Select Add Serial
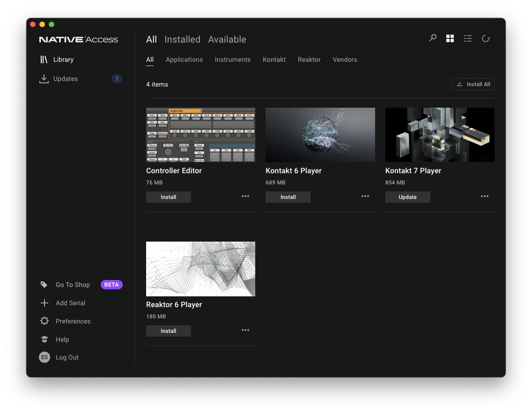Image resolution: width=532 pixels, height=412 pixels. pyautogui.click(x=70, y=303)
